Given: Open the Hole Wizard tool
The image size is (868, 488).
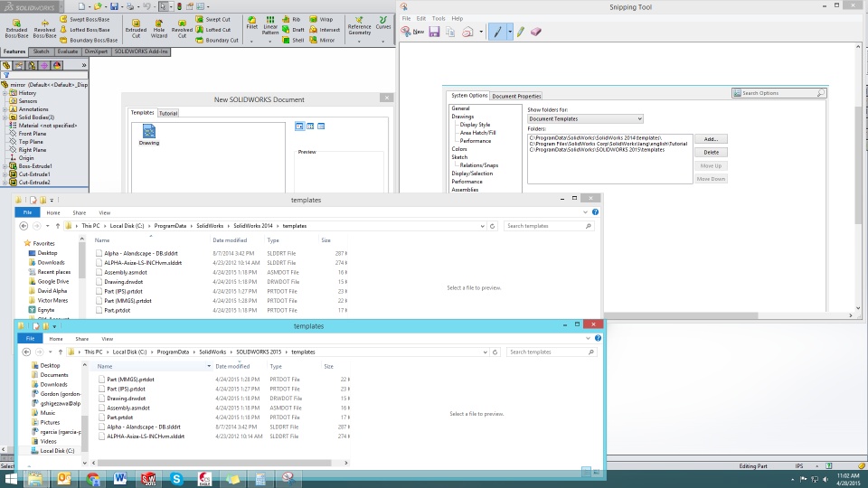Looking at the screenshot, I should tap(159, 28).
